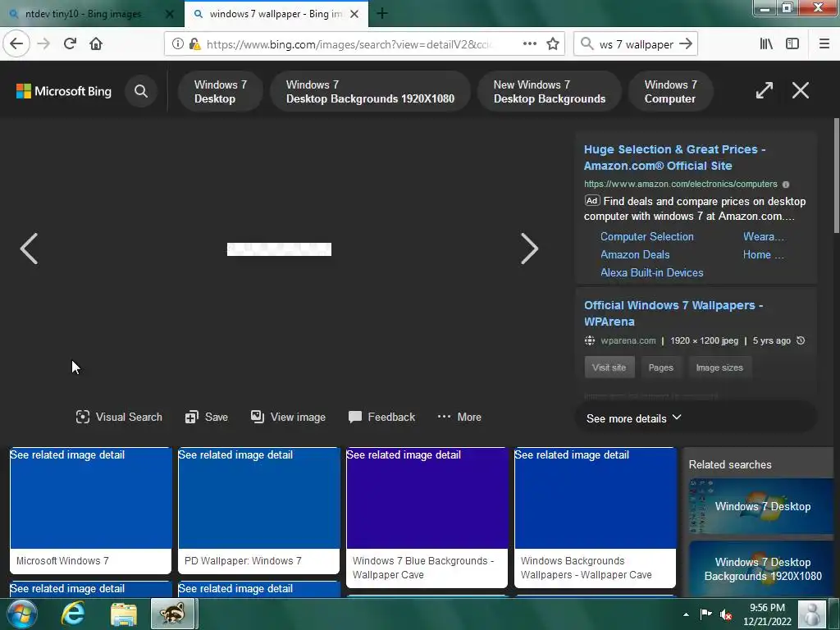Image resolution: width=840 pixels, height=630 pixels.
Task: Click the address bar URL field
Action: coord(348,44)
